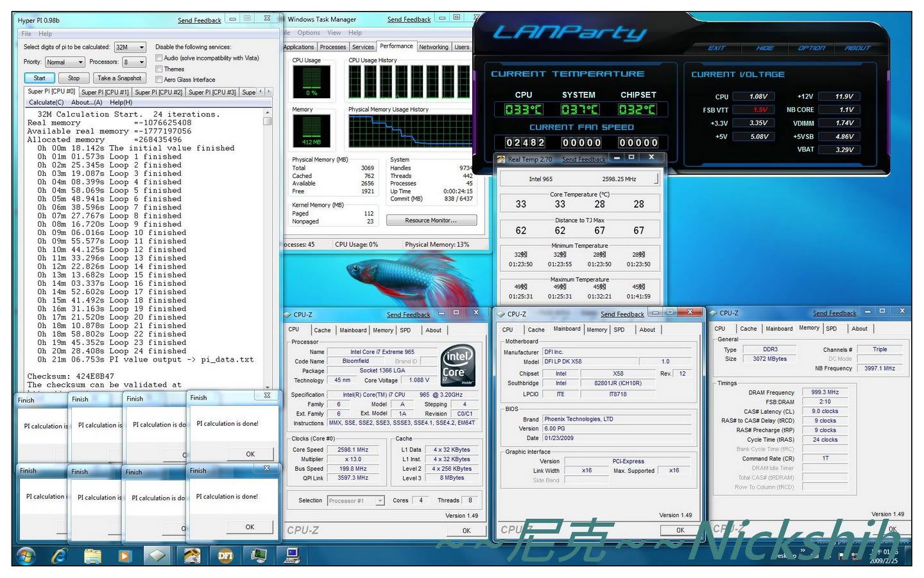Click the Intel Core i7 logo in CPU-Z
The height and width of the screenshot is (578, 924).
click(458, 365)
